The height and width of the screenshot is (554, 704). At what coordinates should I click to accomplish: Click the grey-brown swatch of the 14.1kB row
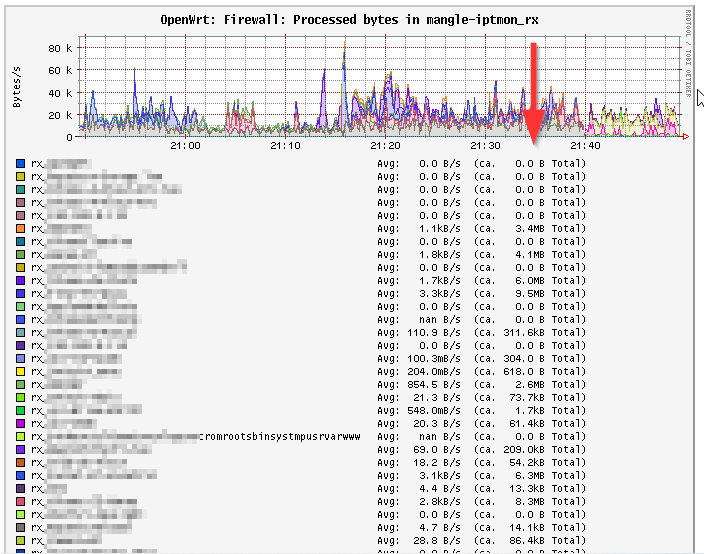(20, 528)
